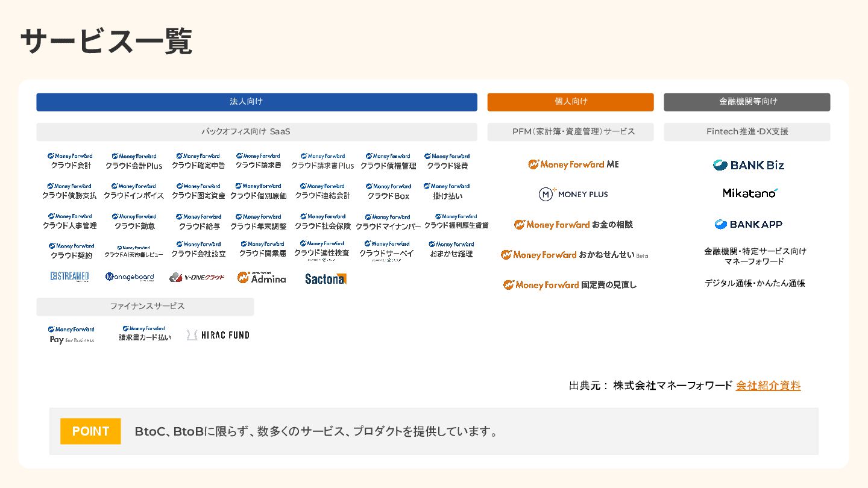Select the サービス一覧 slide title
Screen dimensions: 868x488
click(x=106, y=42)
